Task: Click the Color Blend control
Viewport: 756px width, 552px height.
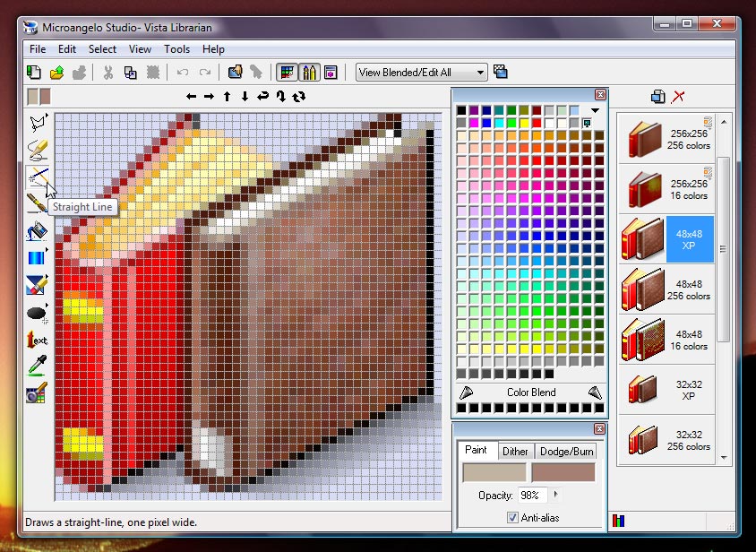Action: coord(530,392)
